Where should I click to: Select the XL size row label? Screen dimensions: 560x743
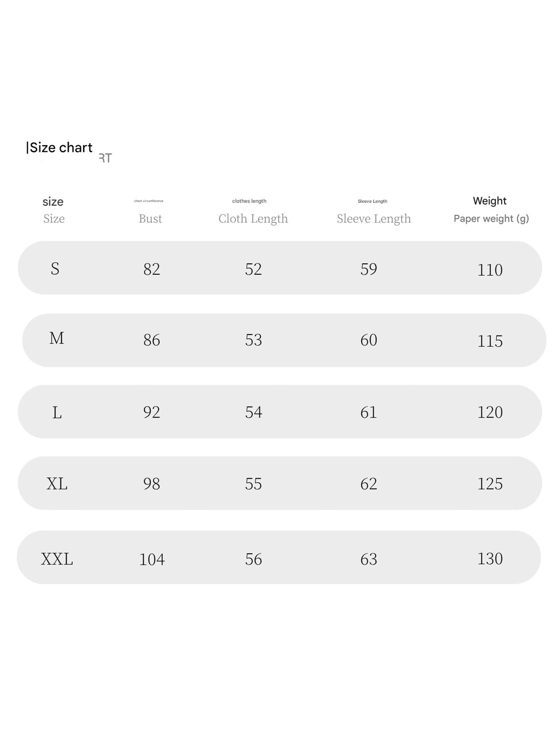[57, 483]
